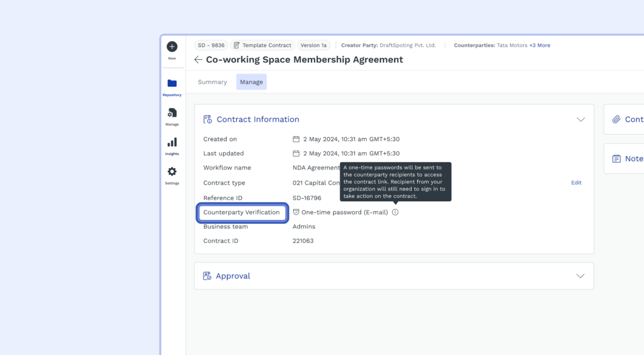
Task: Click the document icon in Template Contract
Action: tap(237, 45)
